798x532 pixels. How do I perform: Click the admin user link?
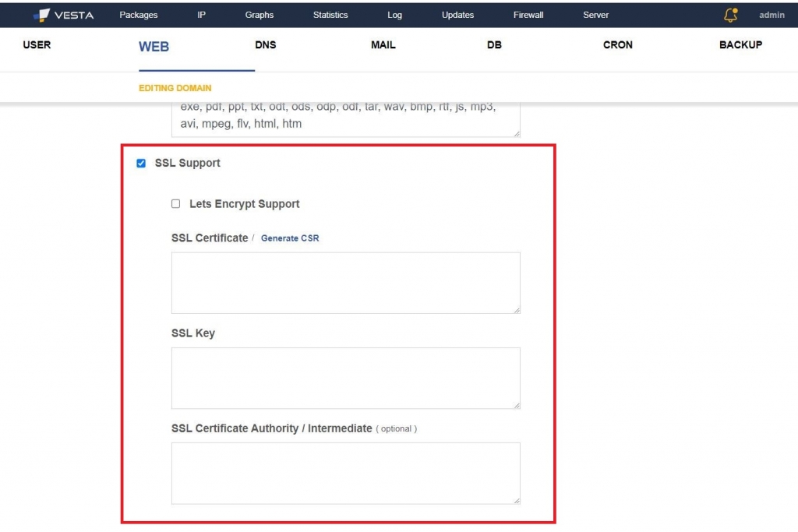tap(772, 15)
